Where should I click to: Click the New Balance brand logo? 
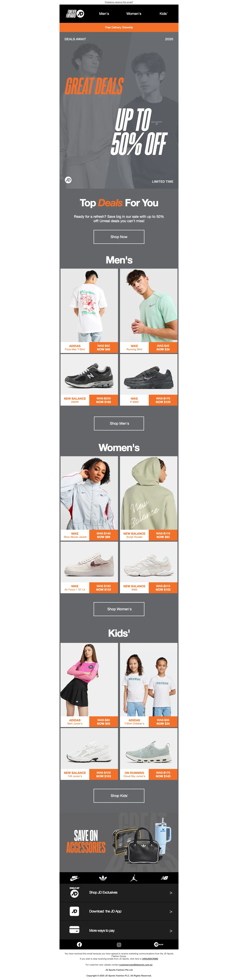(164, 878)
